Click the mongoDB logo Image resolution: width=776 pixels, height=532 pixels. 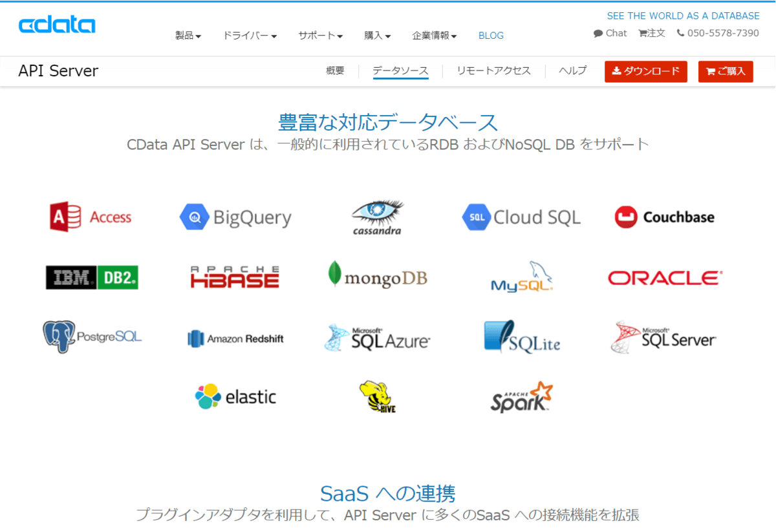tap(378, 275)
